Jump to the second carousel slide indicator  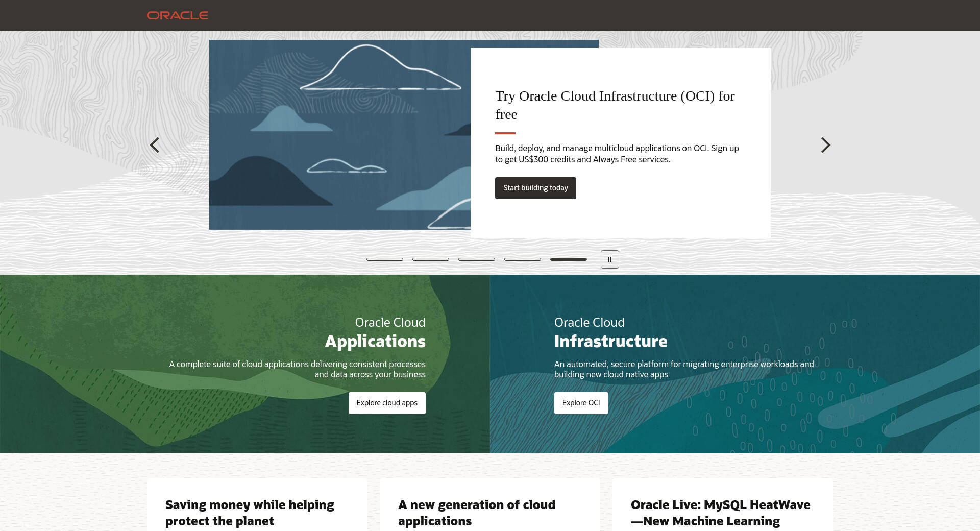point(431,259)
